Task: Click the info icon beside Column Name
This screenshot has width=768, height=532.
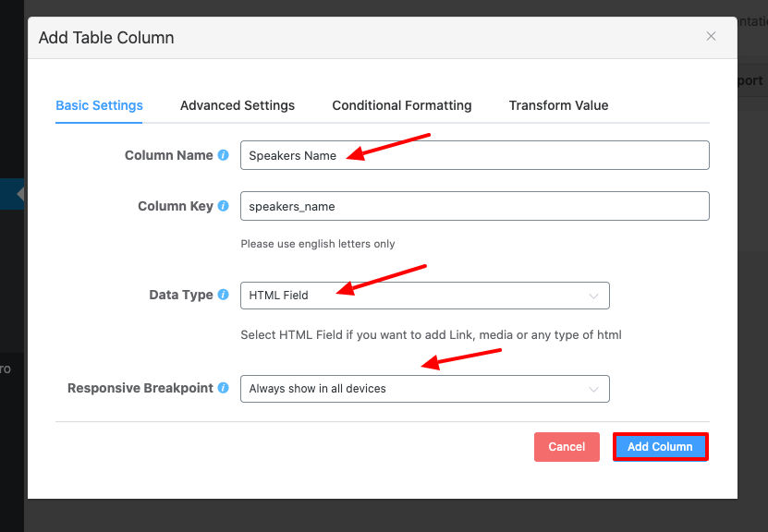Action: tap(223, 155)
